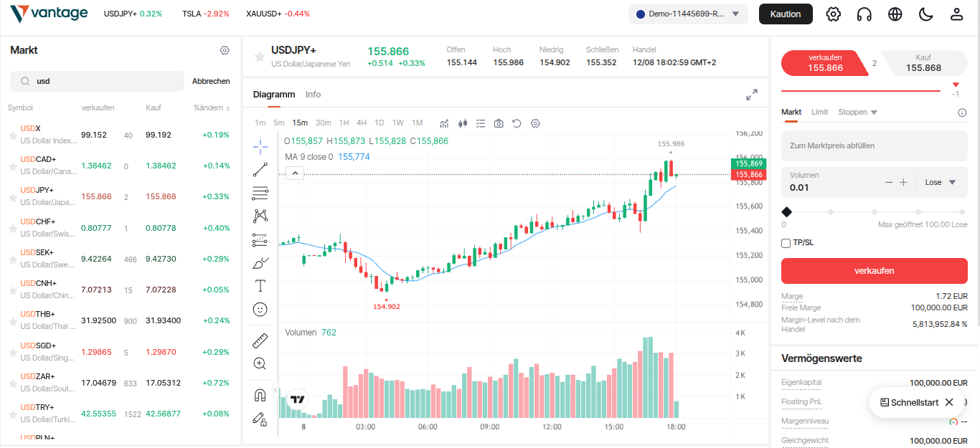Toggle favorite star on USDJPY+ header
The width and height of the screenshot is (980, 448).
[x=259, y=57]
